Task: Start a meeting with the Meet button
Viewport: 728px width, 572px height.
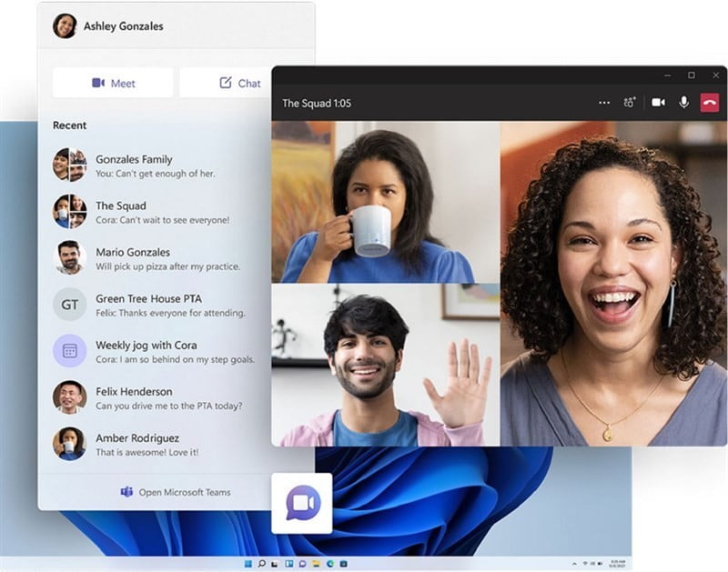Action: 111,82
